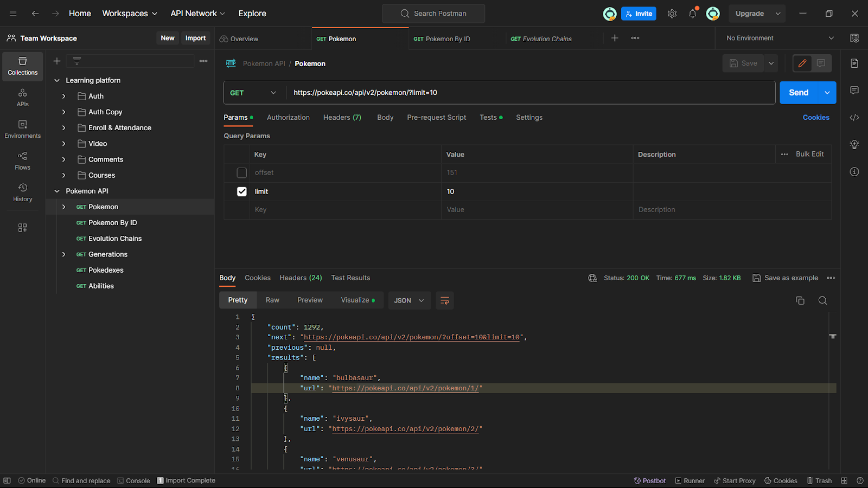The width and height of the screenshot is (868, 488).
Task: Click Save as example
Action: pyautogui.click(x=785, y=278)
